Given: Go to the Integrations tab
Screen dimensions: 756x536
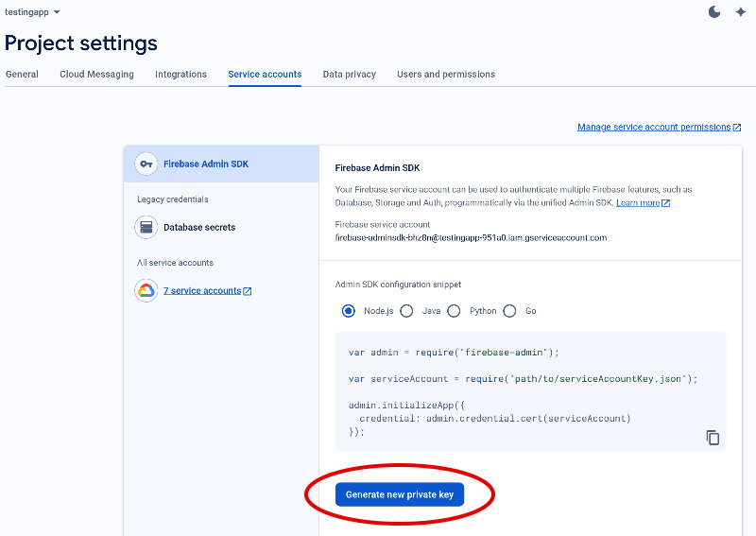Looking at the screenshot, I should click(x=180, y=75).
